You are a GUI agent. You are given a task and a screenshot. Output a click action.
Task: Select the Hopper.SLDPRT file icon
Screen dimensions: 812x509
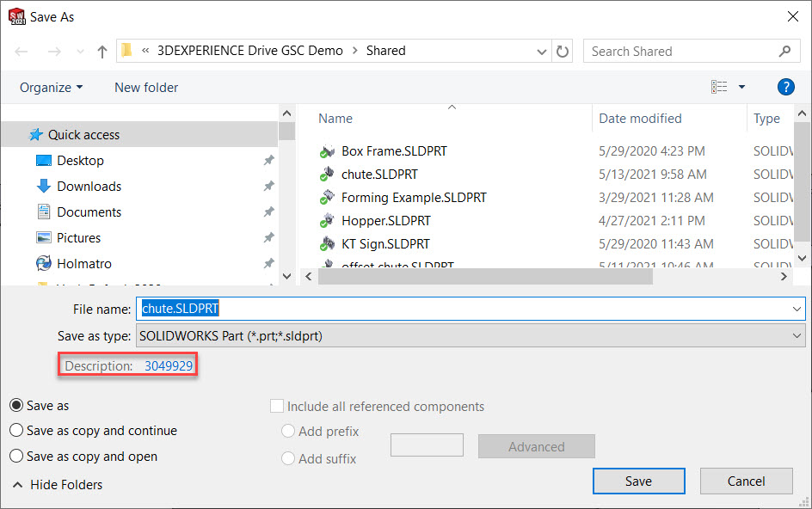(x=327, y=221)
